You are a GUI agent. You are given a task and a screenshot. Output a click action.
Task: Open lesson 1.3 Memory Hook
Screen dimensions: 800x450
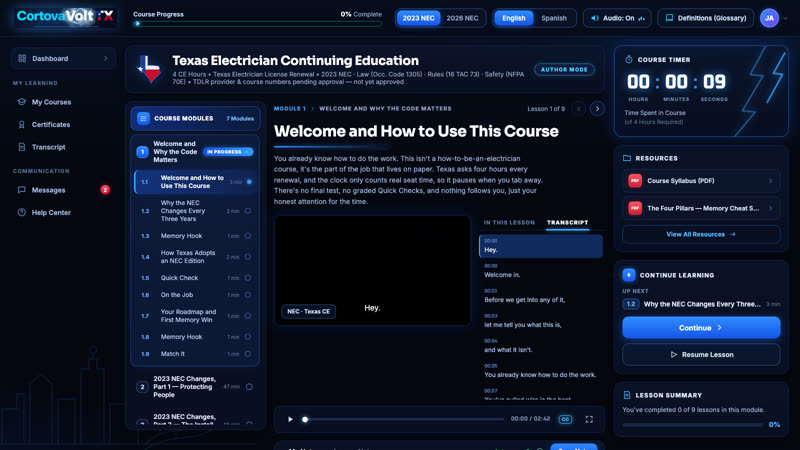pos(195,236)
